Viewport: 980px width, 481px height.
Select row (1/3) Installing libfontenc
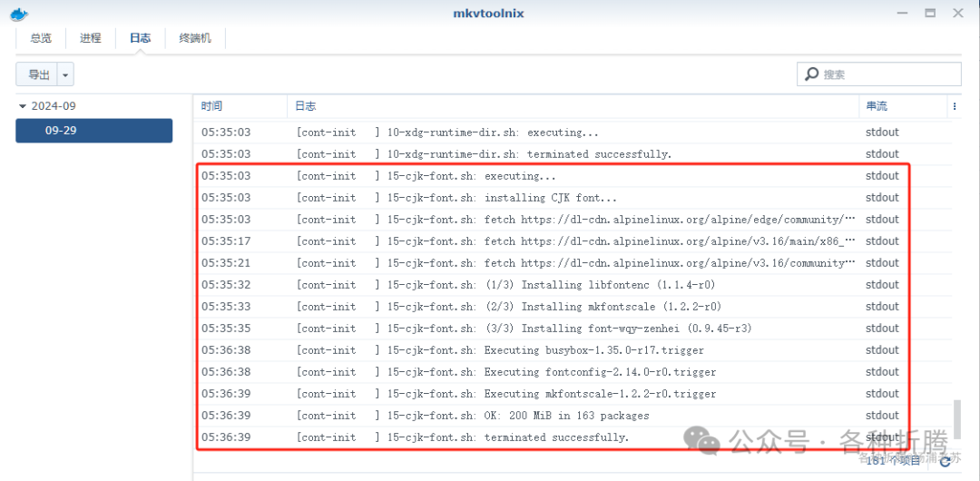point(573,285)
